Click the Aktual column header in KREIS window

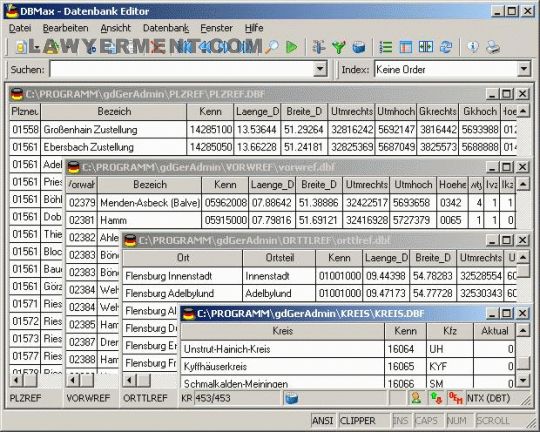pos(495,331)
